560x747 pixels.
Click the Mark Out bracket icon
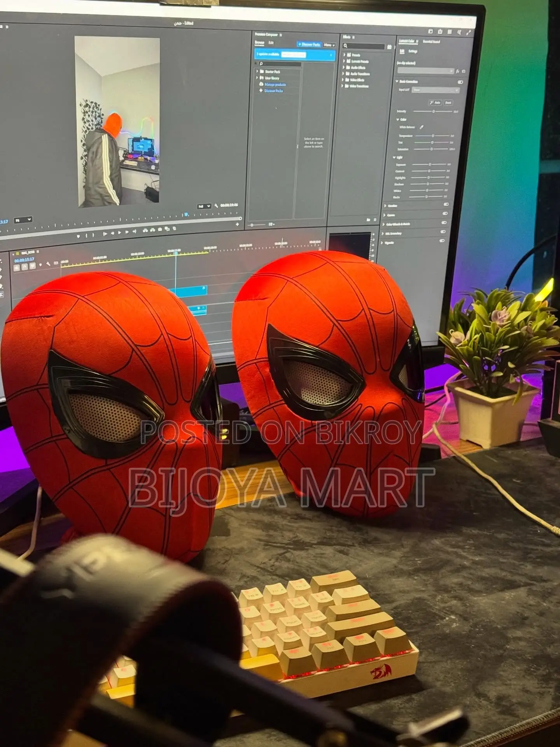(93, 235)
